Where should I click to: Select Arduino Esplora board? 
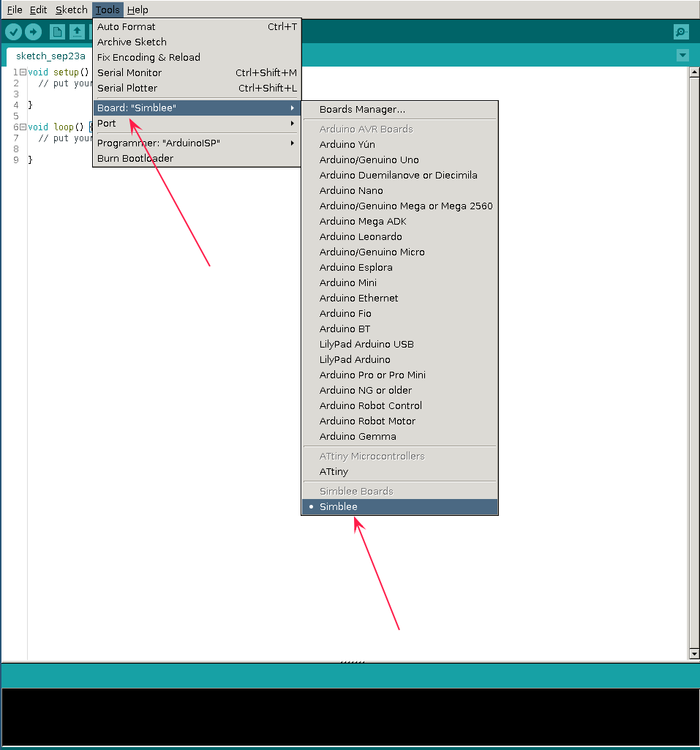(399, 267)
